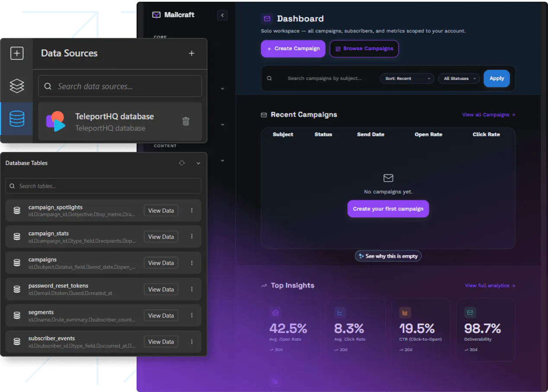Add a new data source with plus icon
Image resolution: width=548 pixels, height=392 pixels.
[191, 54]
